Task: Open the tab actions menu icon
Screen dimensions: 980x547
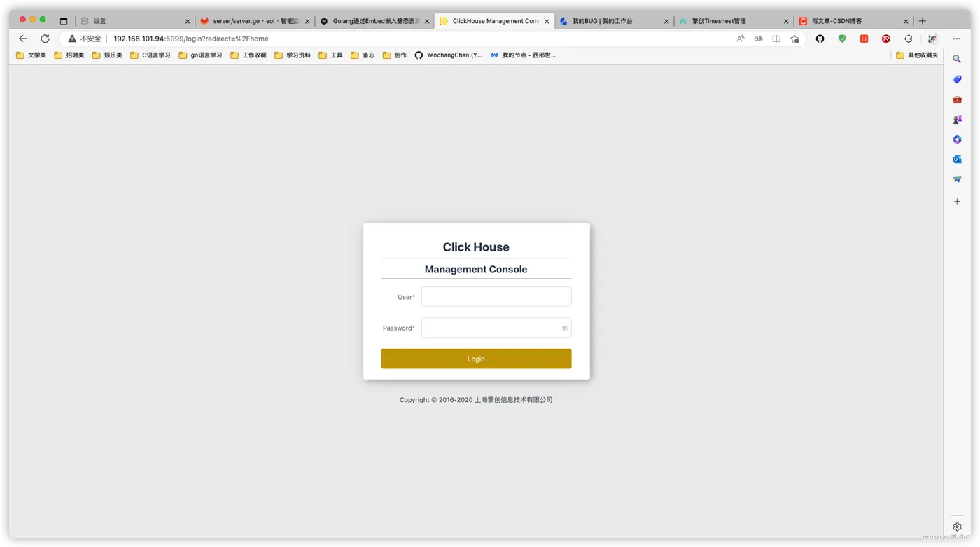Action: point(64,21)
